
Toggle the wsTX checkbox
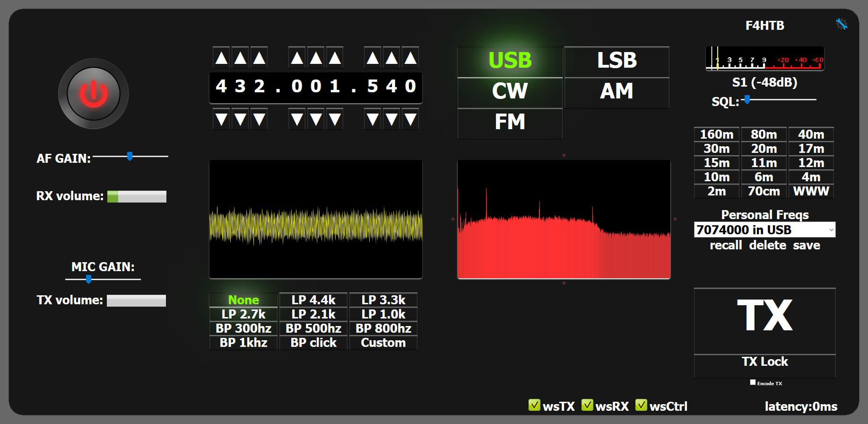[534, 405]
